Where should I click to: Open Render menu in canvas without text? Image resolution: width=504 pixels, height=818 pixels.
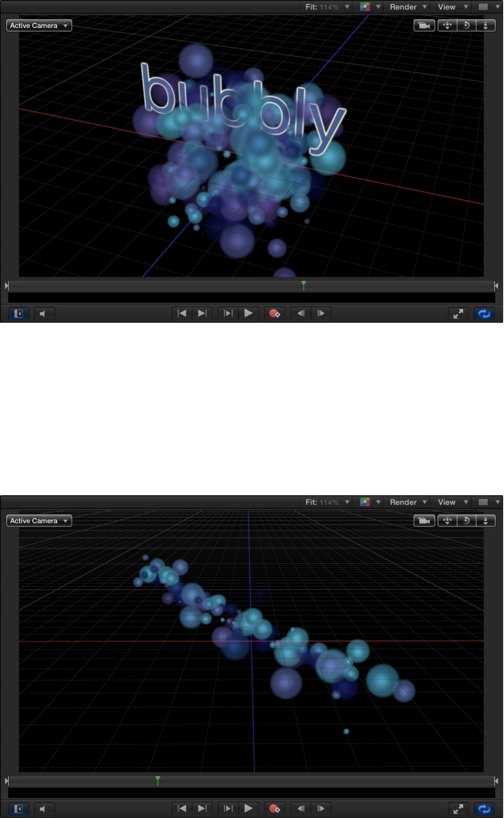click(408, 502)
